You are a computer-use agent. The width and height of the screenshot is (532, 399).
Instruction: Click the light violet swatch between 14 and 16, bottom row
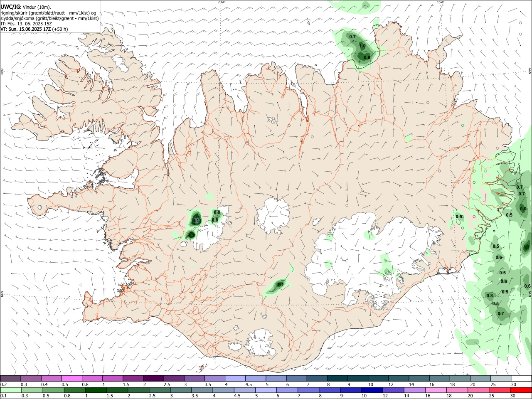(x=414, y=390)
